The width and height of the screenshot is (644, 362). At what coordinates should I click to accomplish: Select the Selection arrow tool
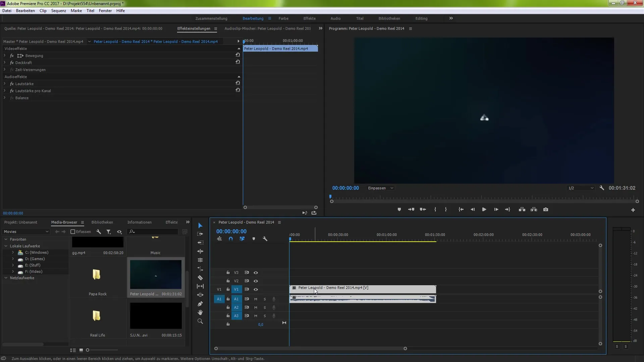200,226
